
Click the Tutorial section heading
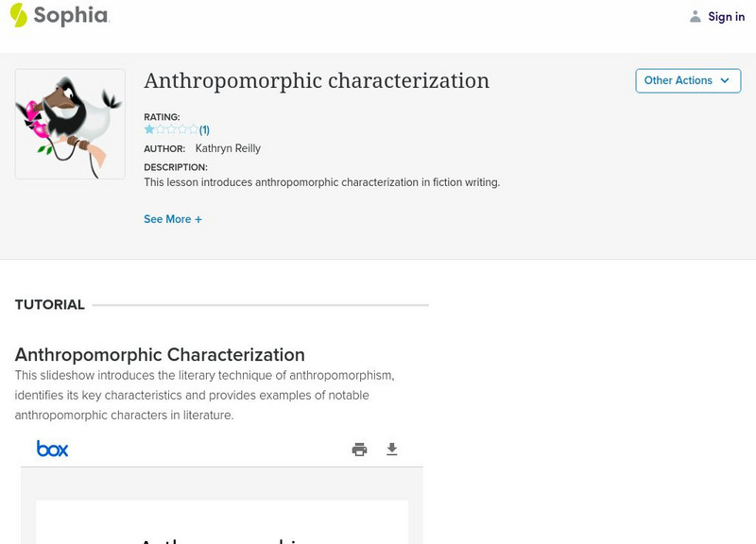click(x=50, y=305)
